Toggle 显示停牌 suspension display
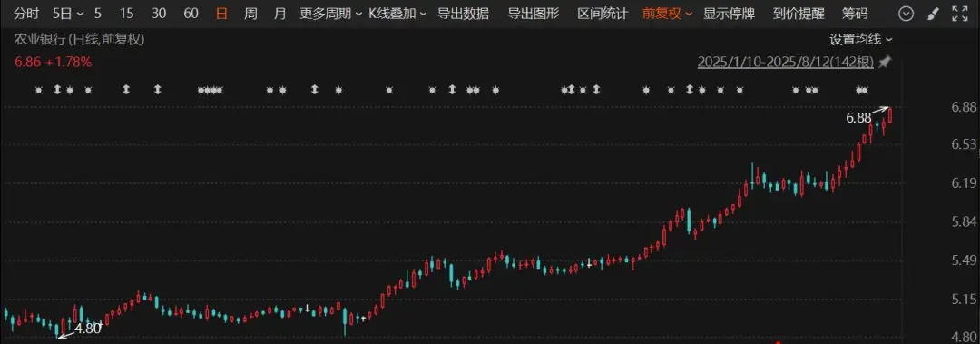 (x=729, y=13)
